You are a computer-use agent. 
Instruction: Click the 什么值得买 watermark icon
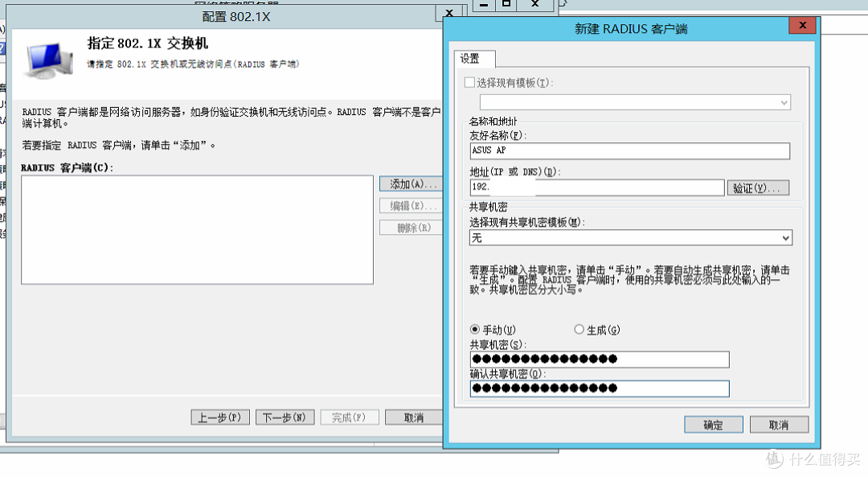pyautogui.click(x=772, y=458)
